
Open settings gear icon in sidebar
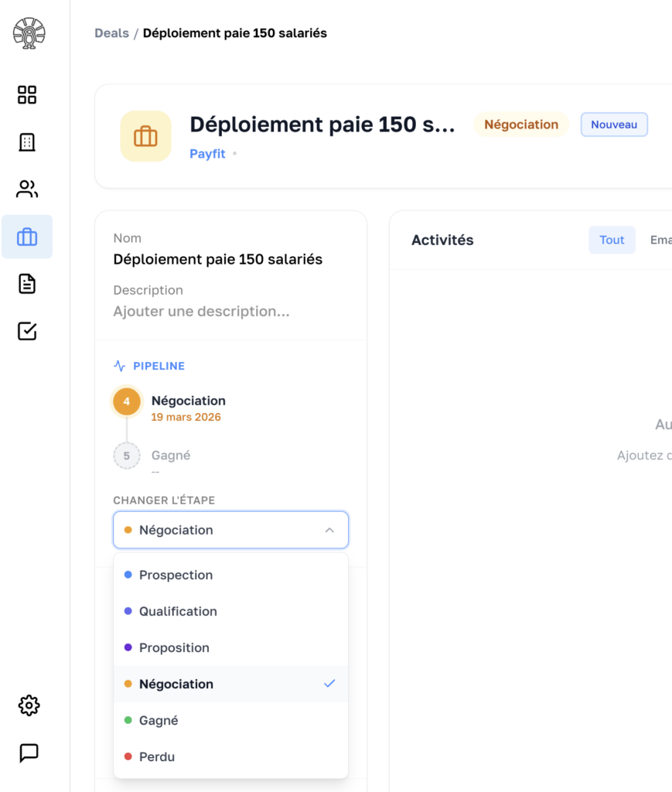[x=29, y=705]
